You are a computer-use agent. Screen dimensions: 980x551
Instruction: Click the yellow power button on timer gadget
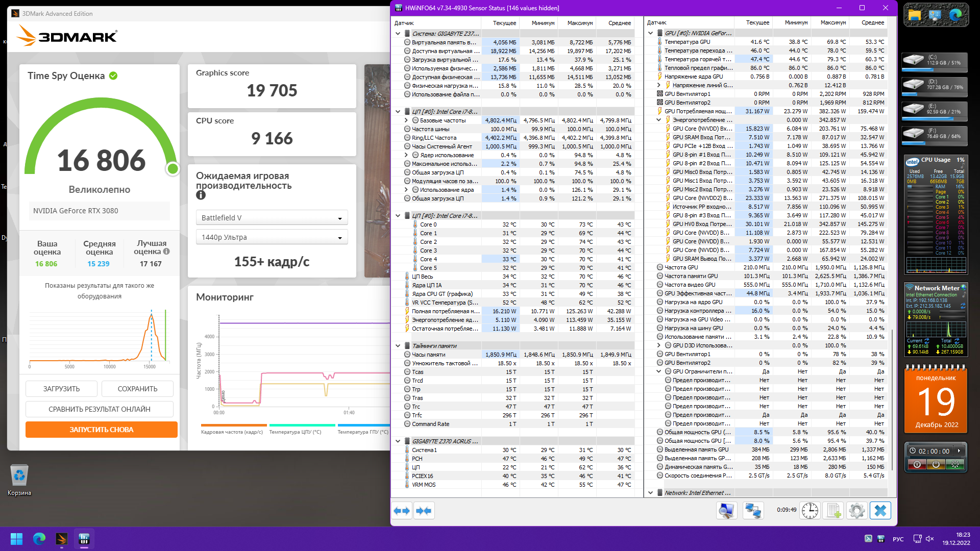point(936,464)
